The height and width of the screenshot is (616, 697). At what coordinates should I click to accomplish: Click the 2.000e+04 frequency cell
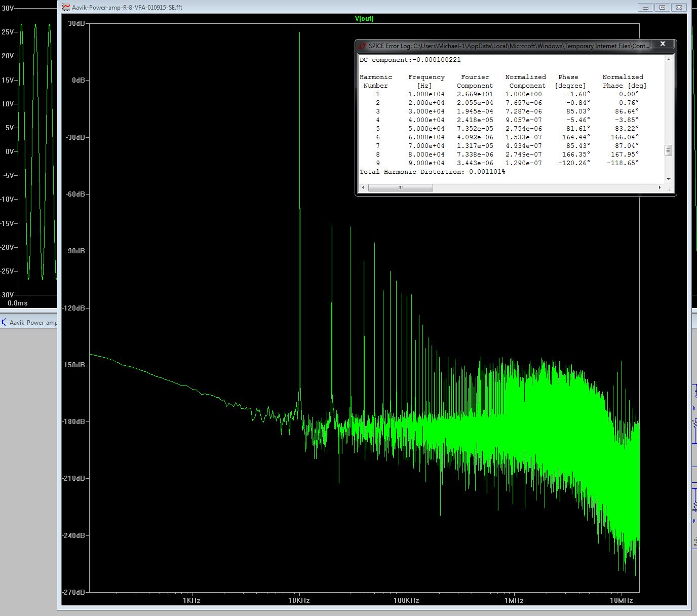(426, 103)
